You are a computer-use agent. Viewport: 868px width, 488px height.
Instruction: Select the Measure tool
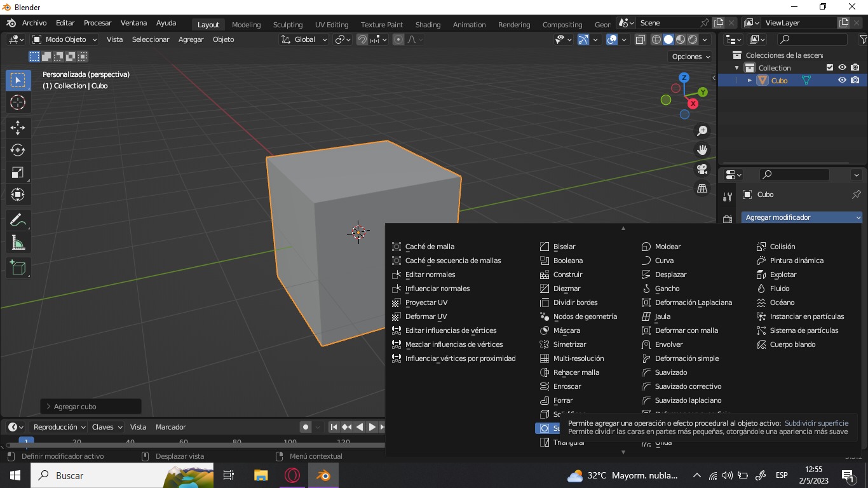click(x=18, y=243)
